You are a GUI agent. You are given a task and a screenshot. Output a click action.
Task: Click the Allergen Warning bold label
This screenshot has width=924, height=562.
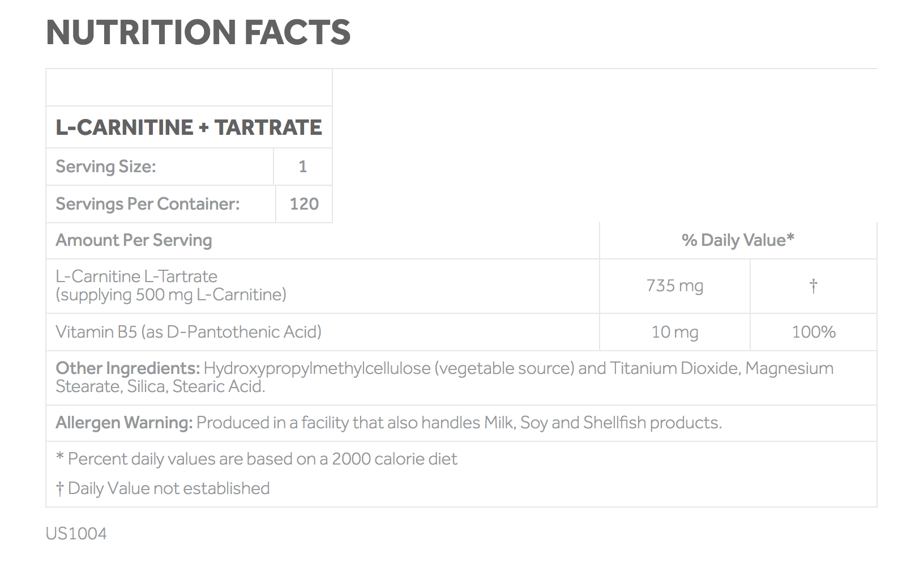[x=124, y=423]
